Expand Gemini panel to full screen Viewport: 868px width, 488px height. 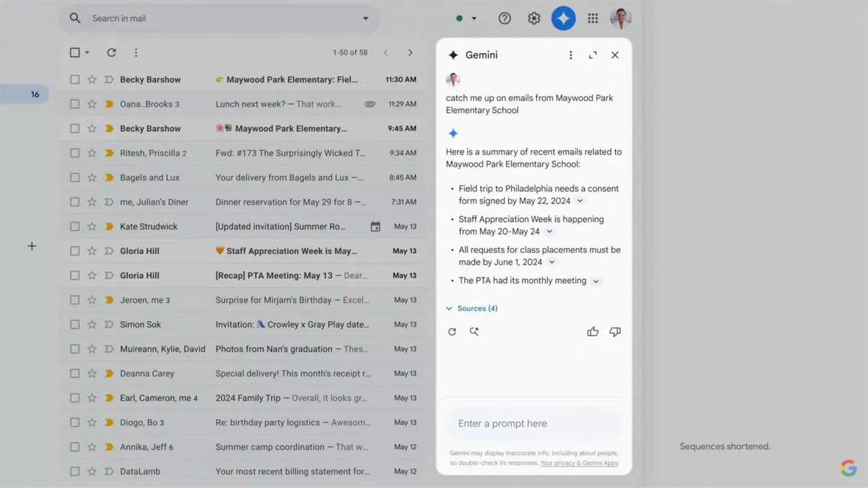(593, 55)
